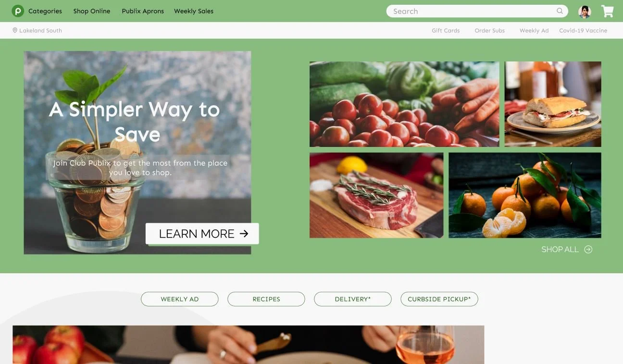Click into the Search field
This screenshot has height=364, width=623.
pyautogui.click(x=477, y=11)
